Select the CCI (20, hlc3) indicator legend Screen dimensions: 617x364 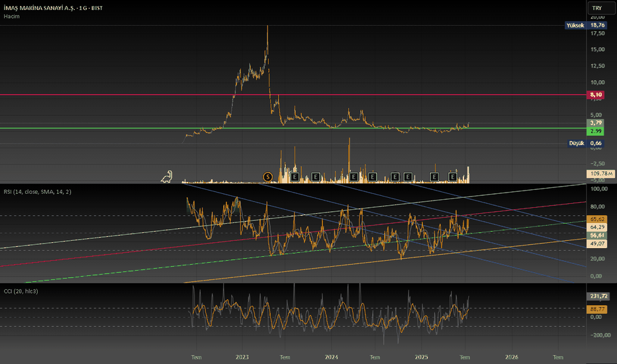(x=21, y=291)
